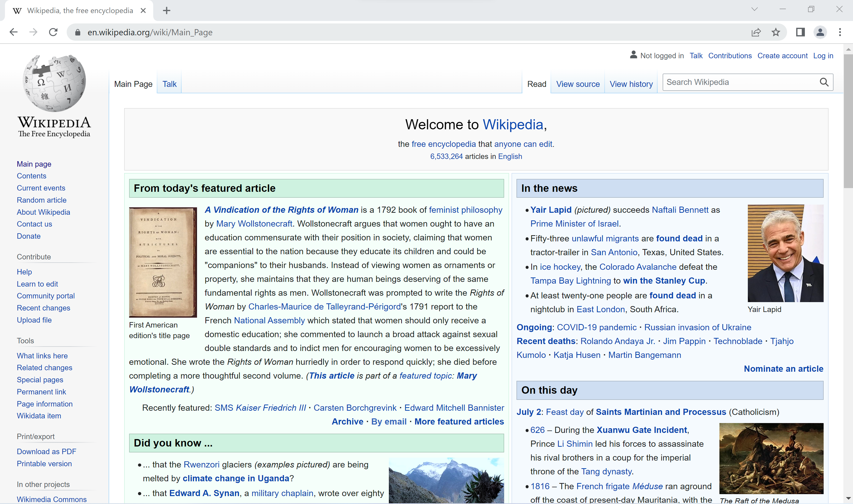The width and height of the screenshot is (853, 504).
Task: Open the Download as PDF link
Action: point(47,451)
